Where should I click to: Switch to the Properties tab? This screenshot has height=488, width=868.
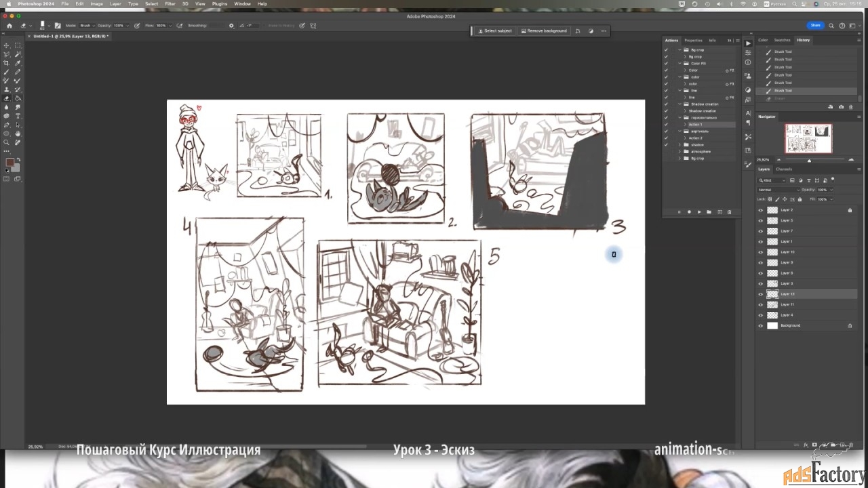pyautogui.click(x=693, y=40)
